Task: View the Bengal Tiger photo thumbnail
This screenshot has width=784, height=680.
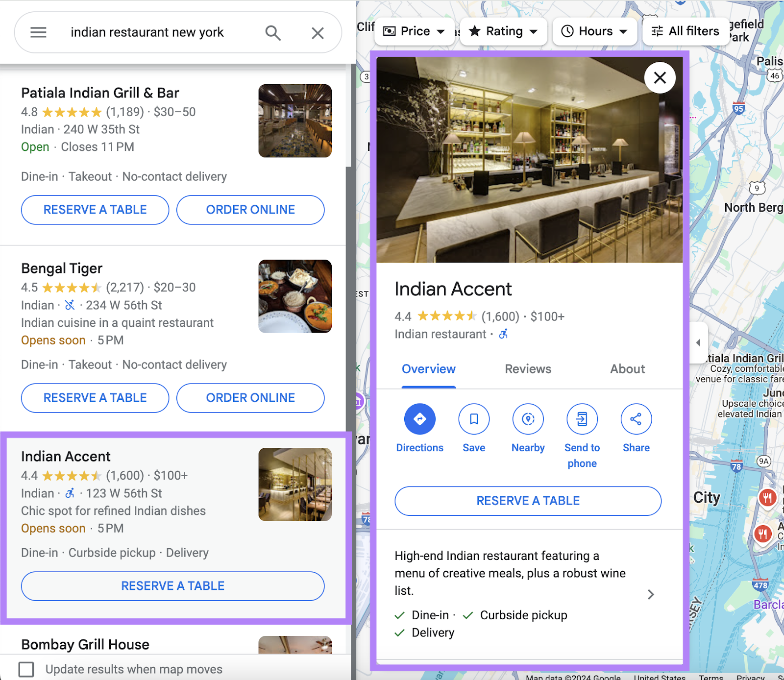Action: coord(295,296)
